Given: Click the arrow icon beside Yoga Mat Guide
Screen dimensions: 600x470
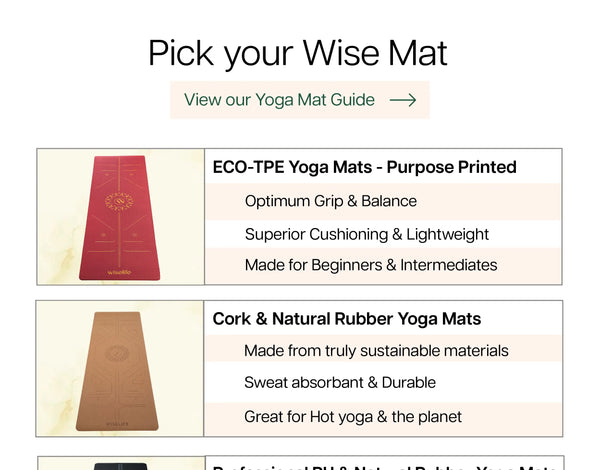Looking at the screenshot, I should pyautogui.click(x=402, y=100).
